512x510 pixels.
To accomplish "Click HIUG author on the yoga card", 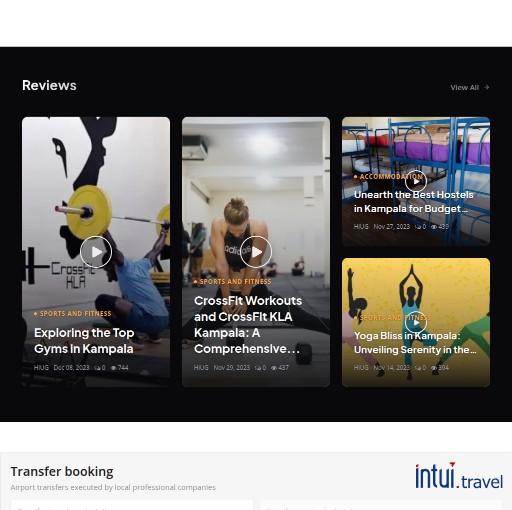I will pos(361,368).
